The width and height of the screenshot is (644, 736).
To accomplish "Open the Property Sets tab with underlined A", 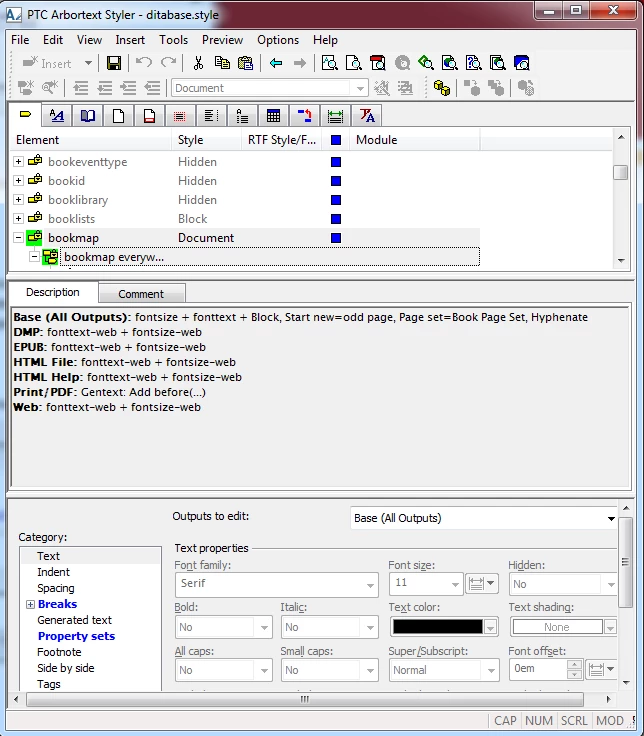I will pyautogui.click(x=57, y=115).
